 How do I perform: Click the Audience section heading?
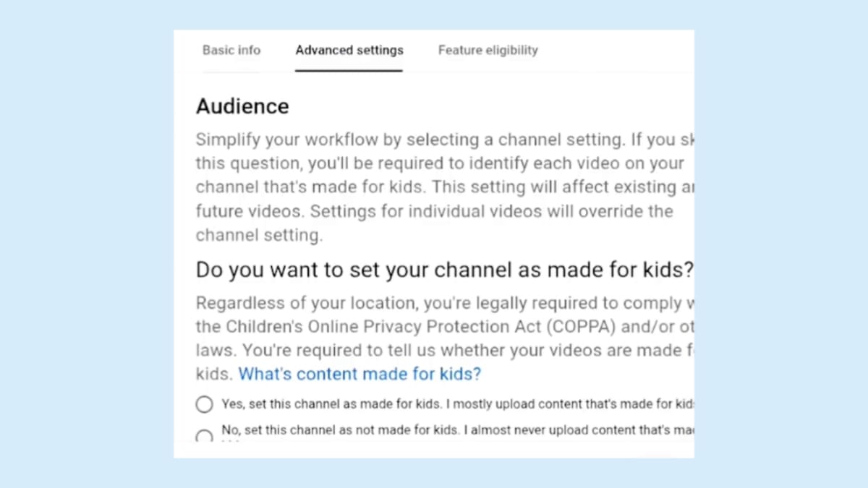click(242, 106)
